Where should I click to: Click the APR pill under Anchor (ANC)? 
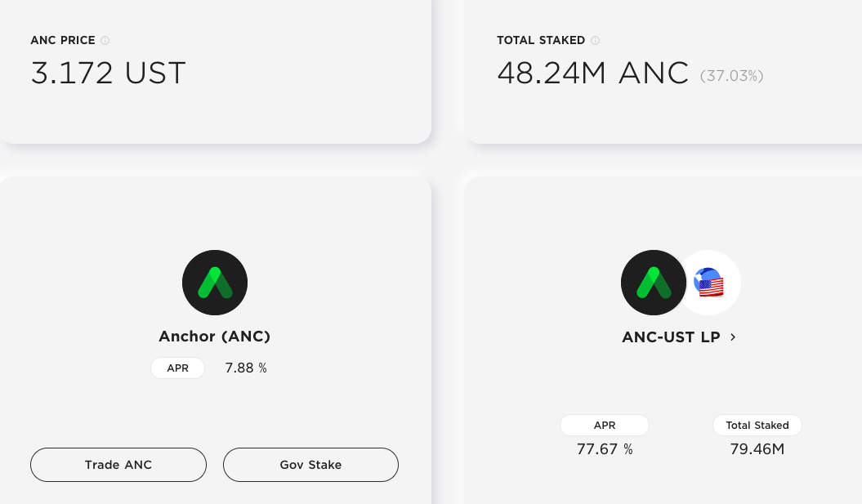click(177, 368)
